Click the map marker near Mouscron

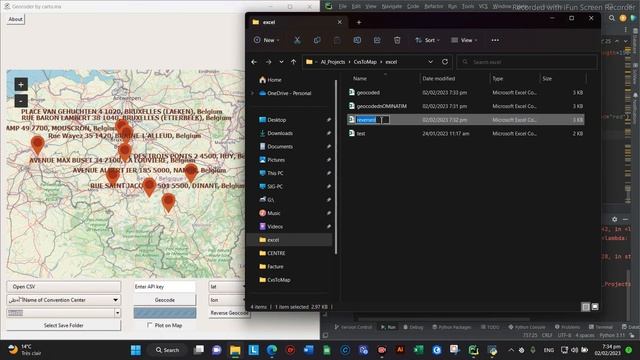[x=38, y=144]
